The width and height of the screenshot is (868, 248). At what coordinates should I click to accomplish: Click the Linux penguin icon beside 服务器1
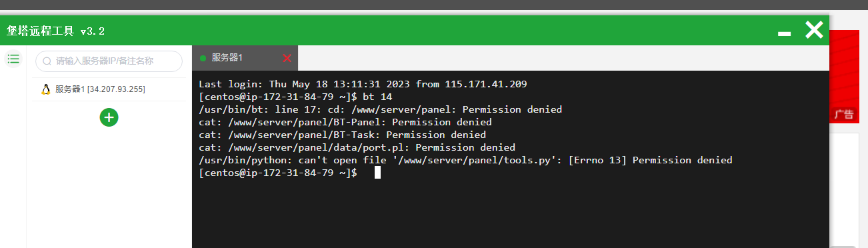(46, 89)
